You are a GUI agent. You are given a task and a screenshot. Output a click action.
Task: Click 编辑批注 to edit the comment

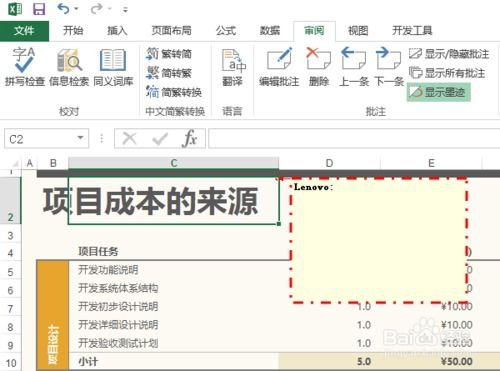[279, 67]
